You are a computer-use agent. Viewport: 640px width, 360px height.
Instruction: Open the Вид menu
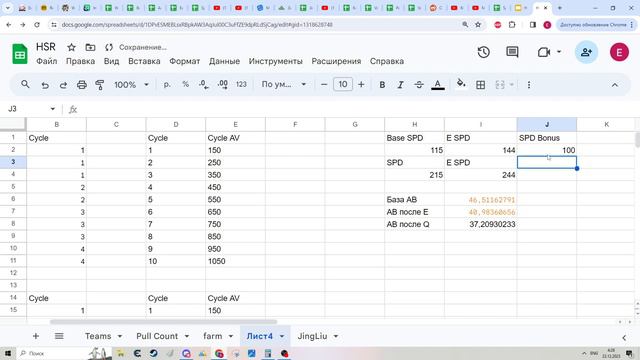pyautogui.click(x=111, y=61)
